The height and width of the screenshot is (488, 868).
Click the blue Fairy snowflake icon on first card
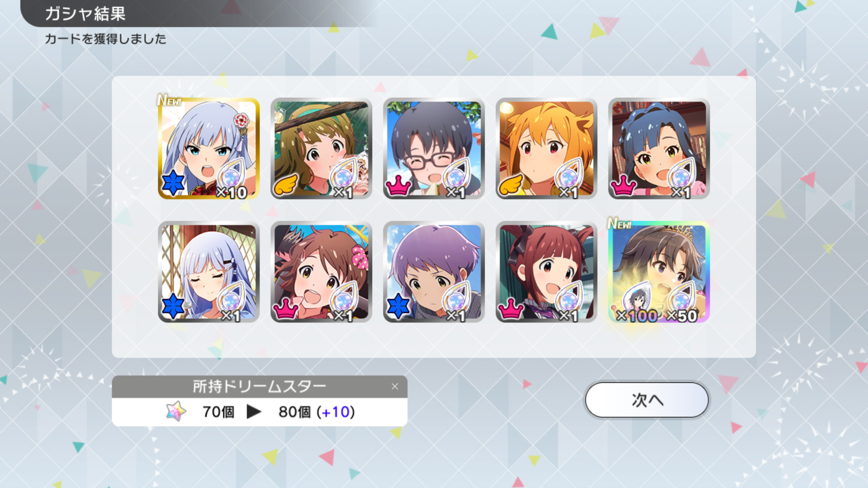click(x=174, y=183)
